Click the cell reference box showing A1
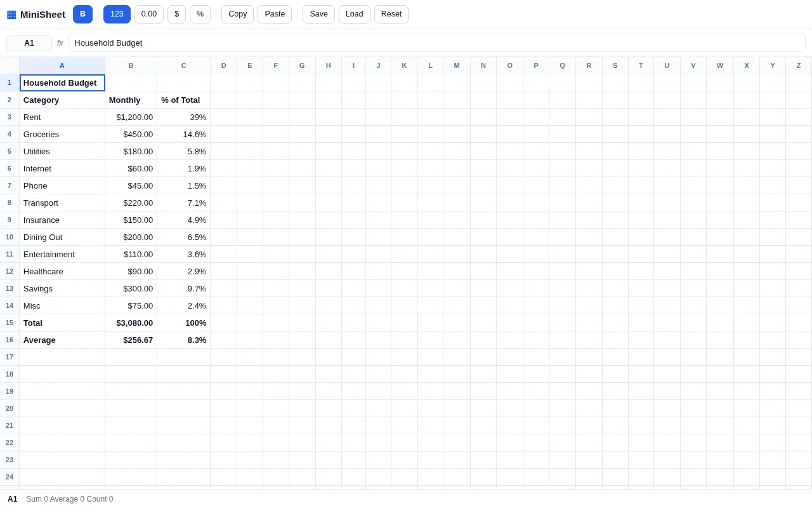The height and width of the screenshot is (508, 812). click(29, 43)
